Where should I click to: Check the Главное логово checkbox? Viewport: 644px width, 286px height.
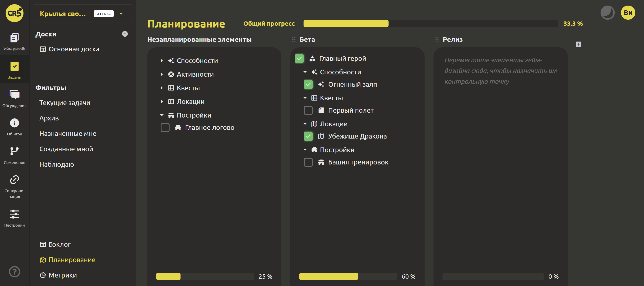[x=165, y=128]
